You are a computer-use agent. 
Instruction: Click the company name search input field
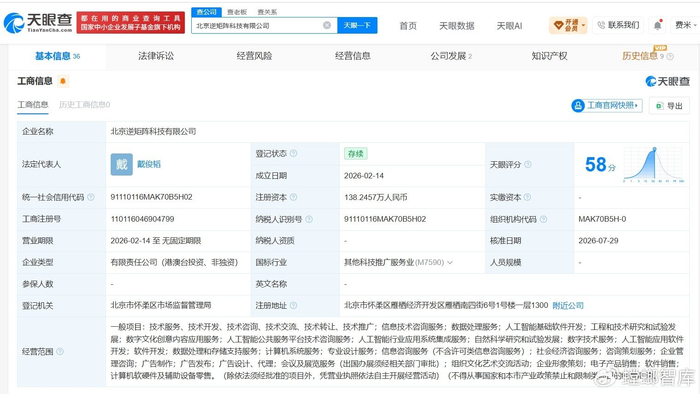(x=258, y=25)
